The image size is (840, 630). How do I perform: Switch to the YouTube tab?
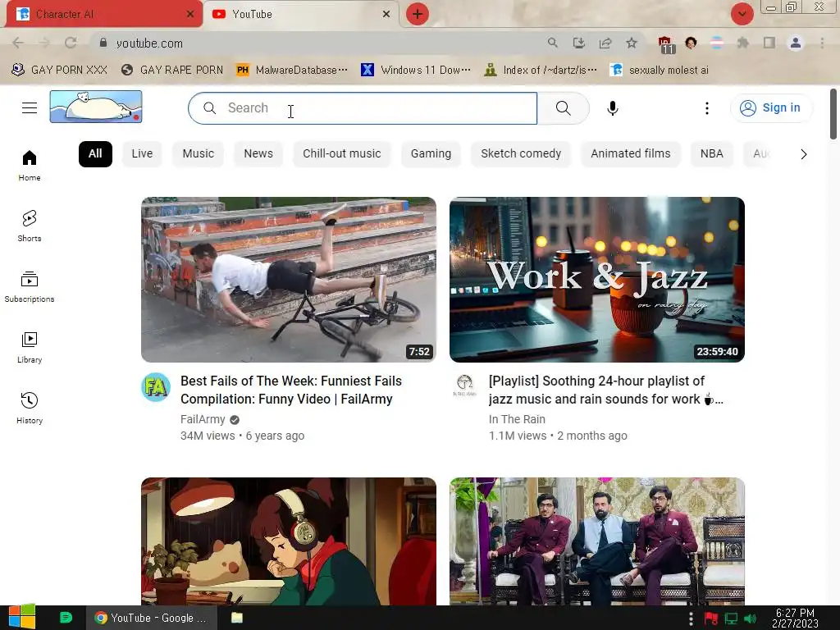coord(300,15)
